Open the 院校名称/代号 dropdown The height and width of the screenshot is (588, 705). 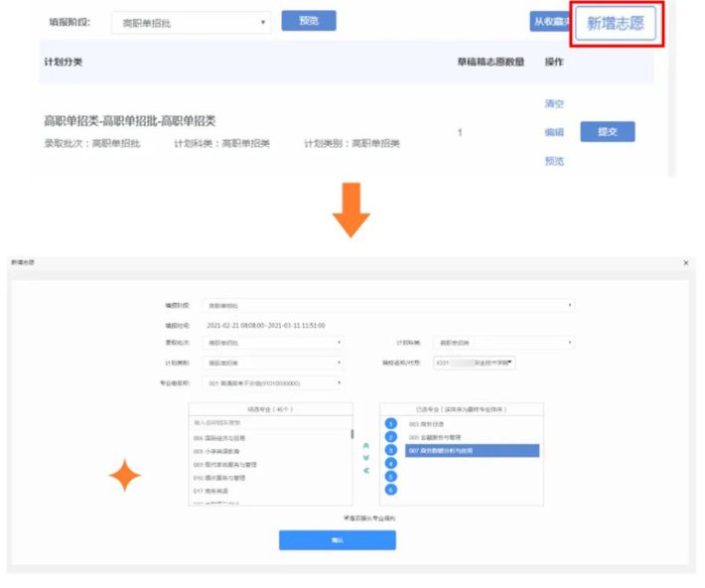(474, 364)
